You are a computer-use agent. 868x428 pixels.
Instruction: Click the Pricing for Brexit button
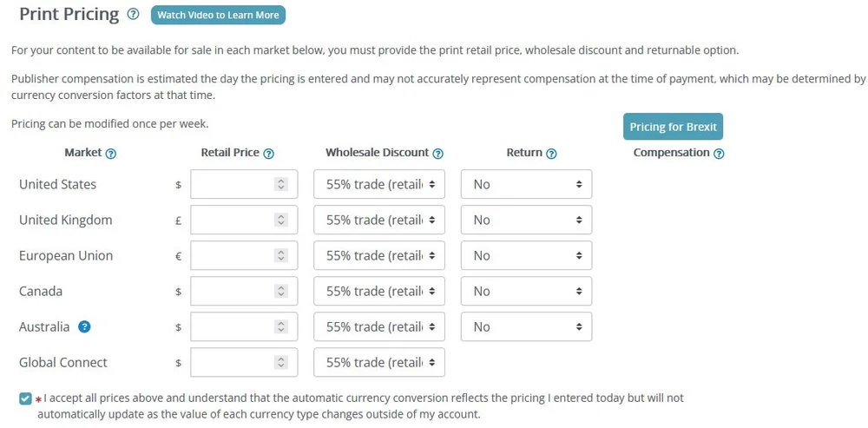(673, 127)
